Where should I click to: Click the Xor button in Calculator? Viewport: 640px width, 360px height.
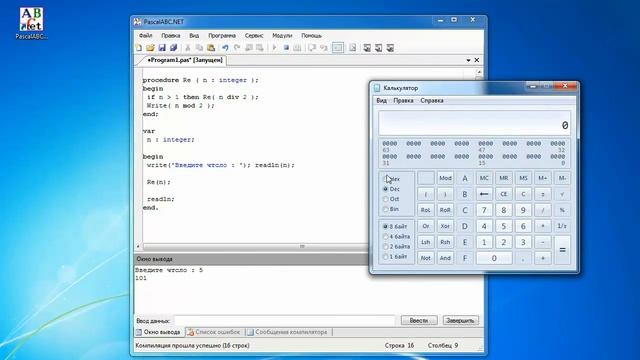[x=445, y=226]
